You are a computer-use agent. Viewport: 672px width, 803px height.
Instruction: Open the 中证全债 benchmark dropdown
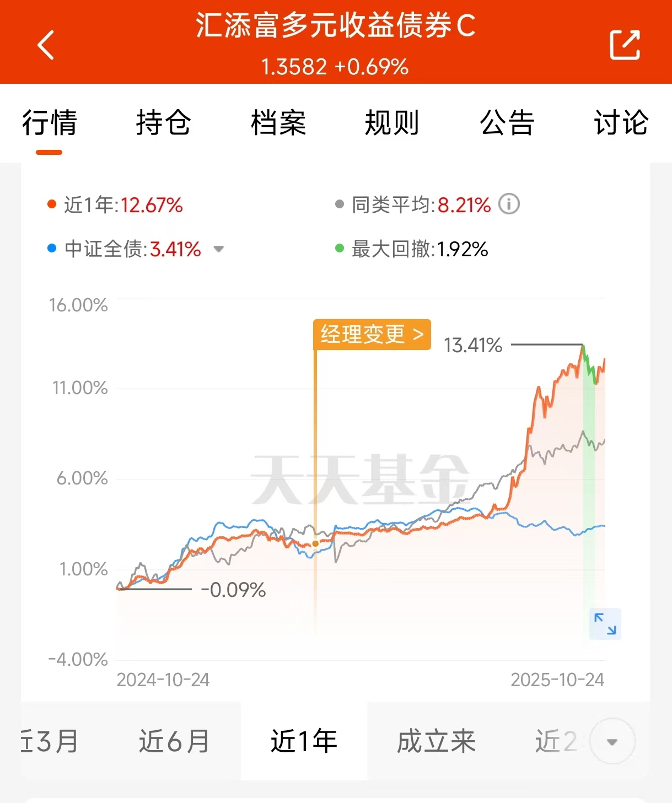tap(219, 249)
